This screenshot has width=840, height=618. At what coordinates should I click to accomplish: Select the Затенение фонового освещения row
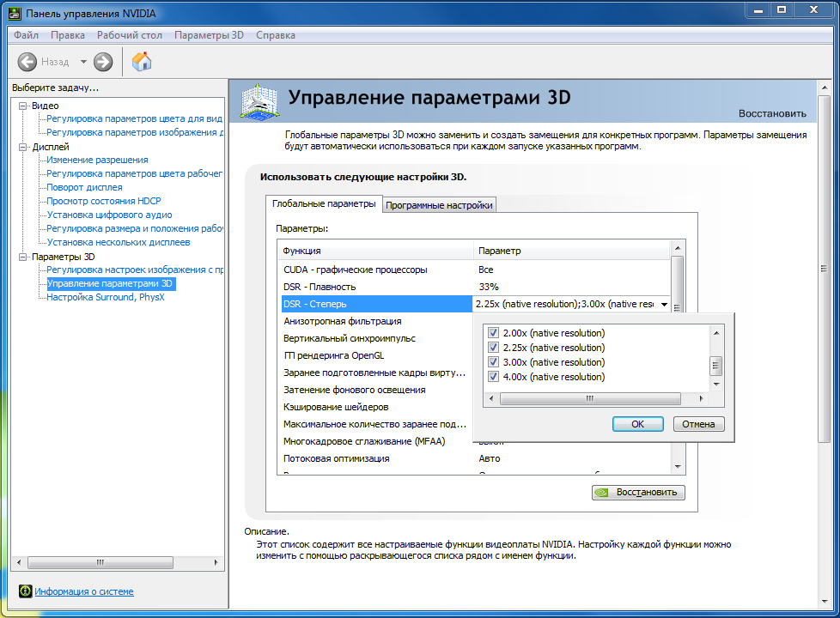[376, 390]
